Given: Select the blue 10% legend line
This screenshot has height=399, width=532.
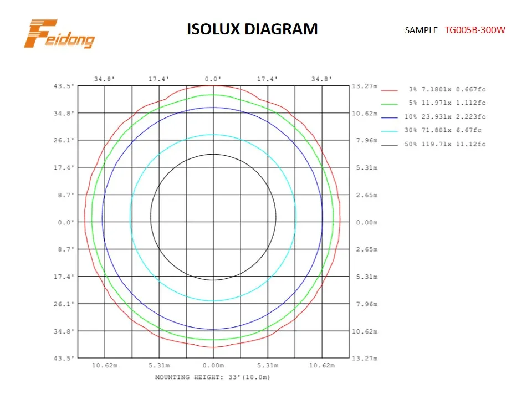Looking at the screenshot, I should click(390, 117).
